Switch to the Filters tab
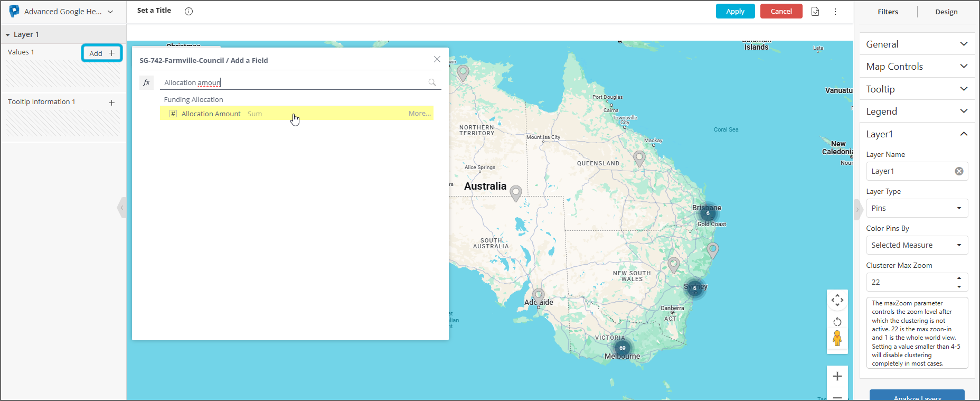The width and height of the screenshot is (980, 401). [888, 12]
